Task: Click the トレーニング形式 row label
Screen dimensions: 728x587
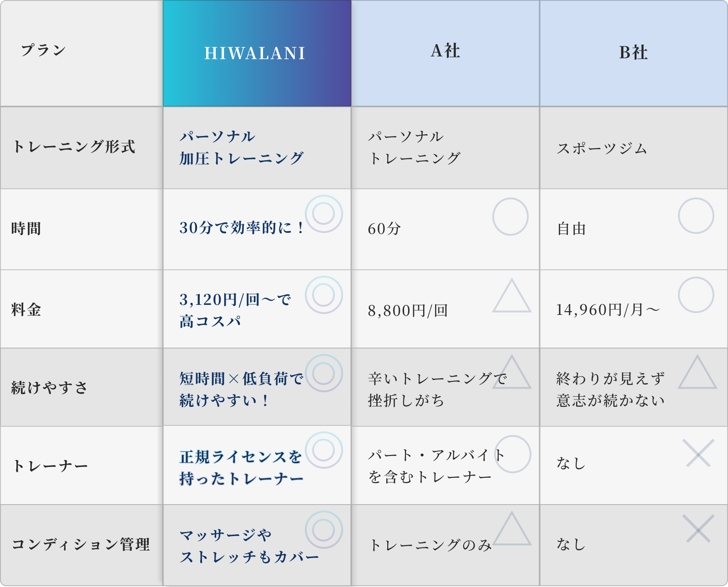Action: [74, 147]
